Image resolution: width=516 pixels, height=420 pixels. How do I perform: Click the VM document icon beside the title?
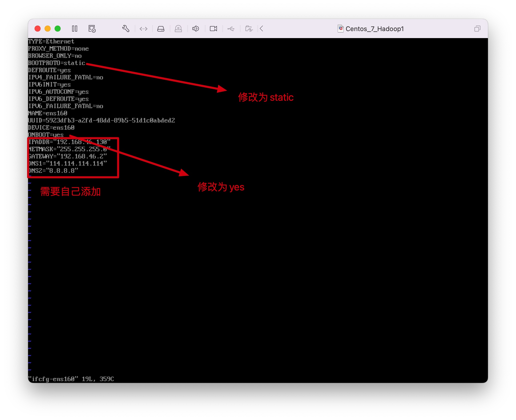pyautogui.click(x=341, y=29)
